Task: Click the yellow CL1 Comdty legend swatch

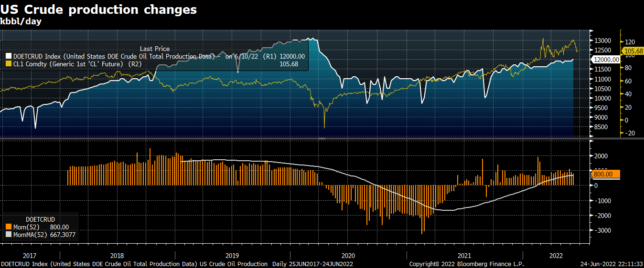Action: [8, 64]
